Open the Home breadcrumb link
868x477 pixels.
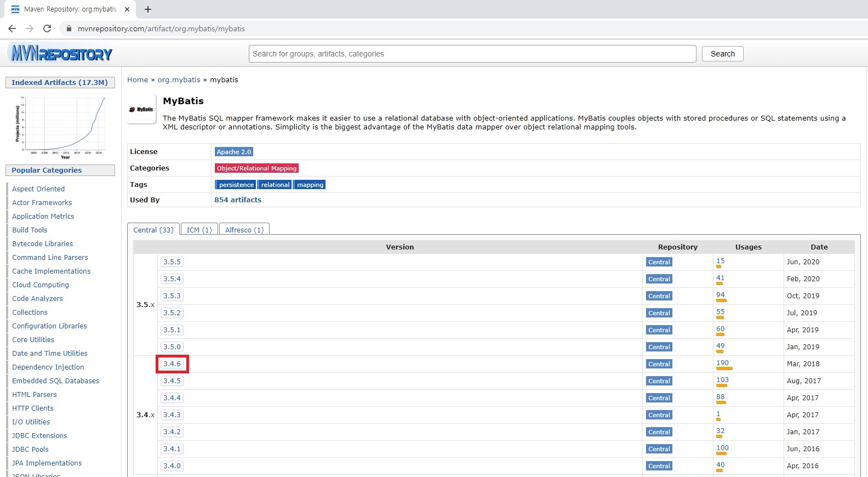[x=138, y=79]
